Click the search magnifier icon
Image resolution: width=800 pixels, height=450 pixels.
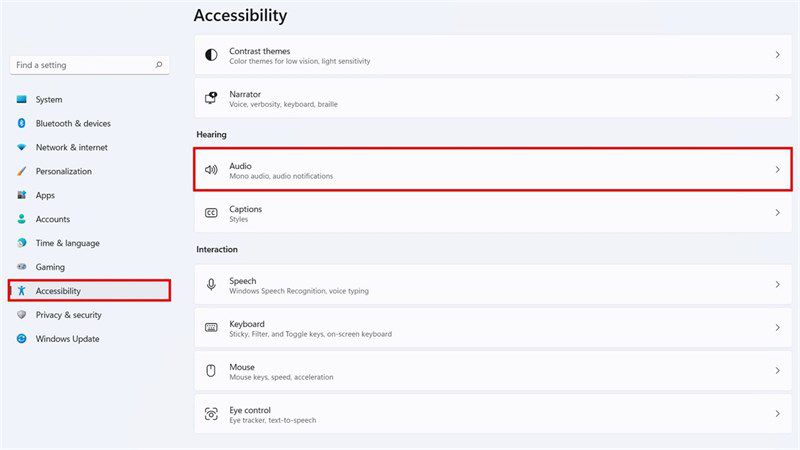(159, 65)
